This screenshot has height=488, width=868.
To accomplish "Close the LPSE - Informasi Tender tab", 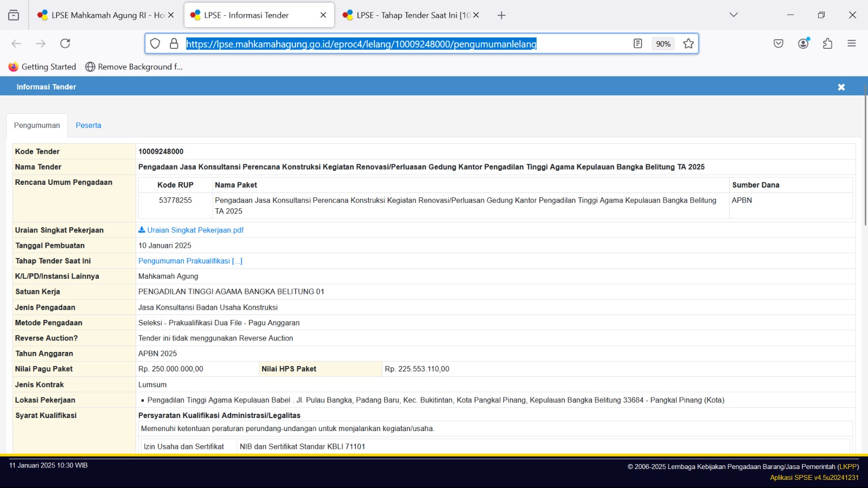I will [x=323, y=15].
